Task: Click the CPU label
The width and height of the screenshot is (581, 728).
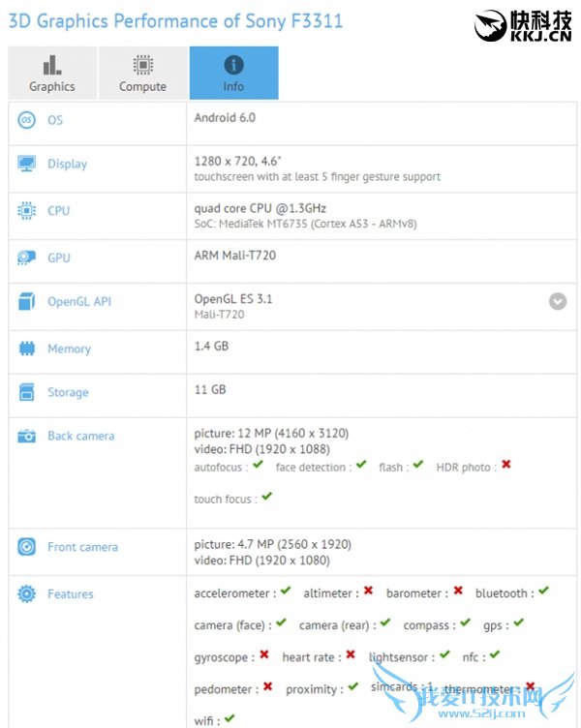Action: pyautogui.click(x=59, y=211)
